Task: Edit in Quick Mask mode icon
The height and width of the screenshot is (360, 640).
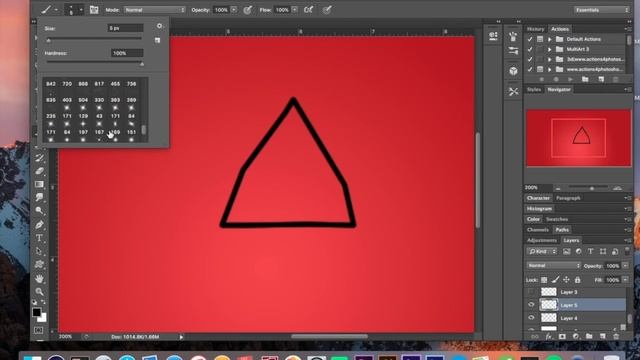Action: coord(38,330)
